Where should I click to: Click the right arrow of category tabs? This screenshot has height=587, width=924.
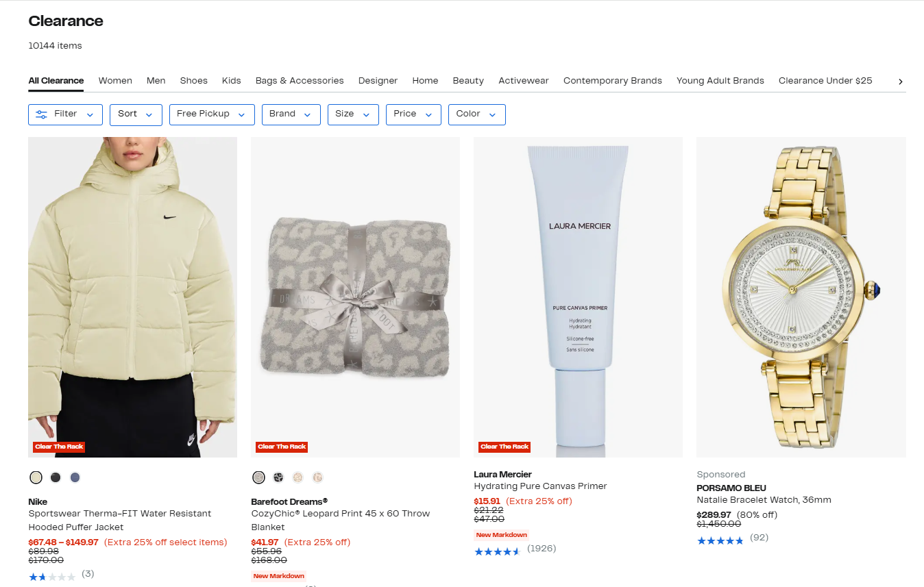pos(901,82)
